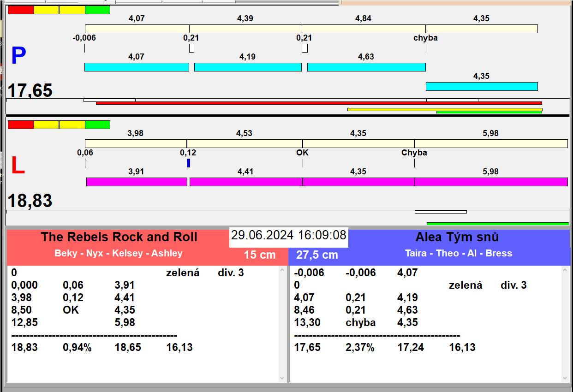Image resolution: width=573 pixels, height=392 pixels.
Task: Select the magenta 5,98 run bar
Action: point(491,182)
